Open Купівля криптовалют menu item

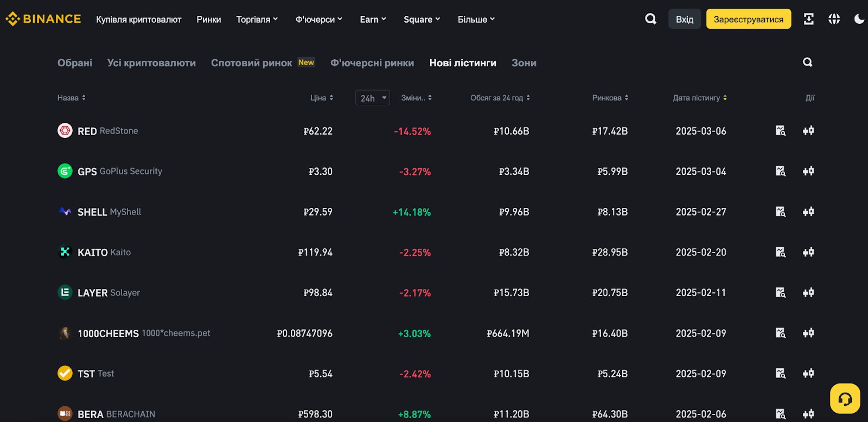[139, 20]
